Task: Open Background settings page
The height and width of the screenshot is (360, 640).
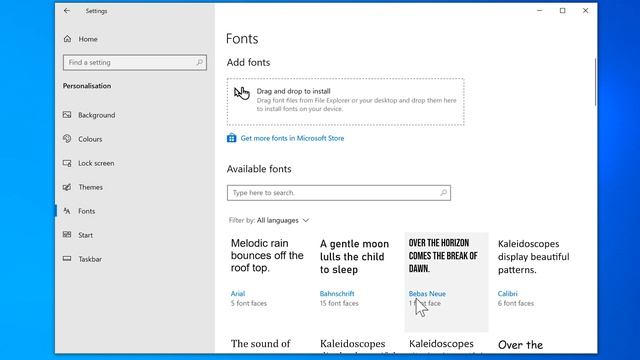Action: click(x=97, y=115)
